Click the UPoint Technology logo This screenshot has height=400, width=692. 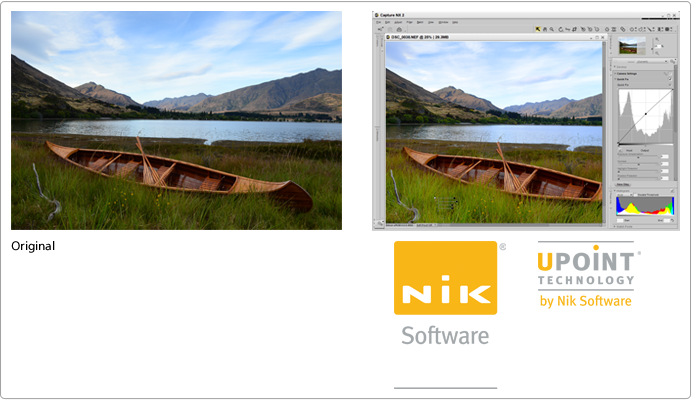click(586, 274)
